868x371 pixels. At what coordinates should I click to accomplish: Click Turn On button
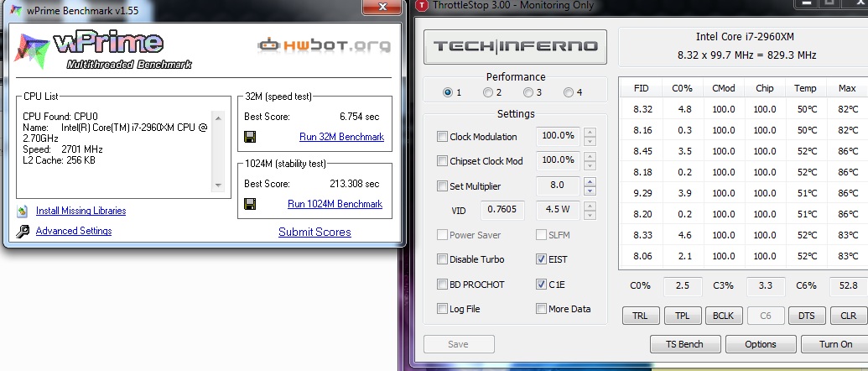click(x=834, y=344)
